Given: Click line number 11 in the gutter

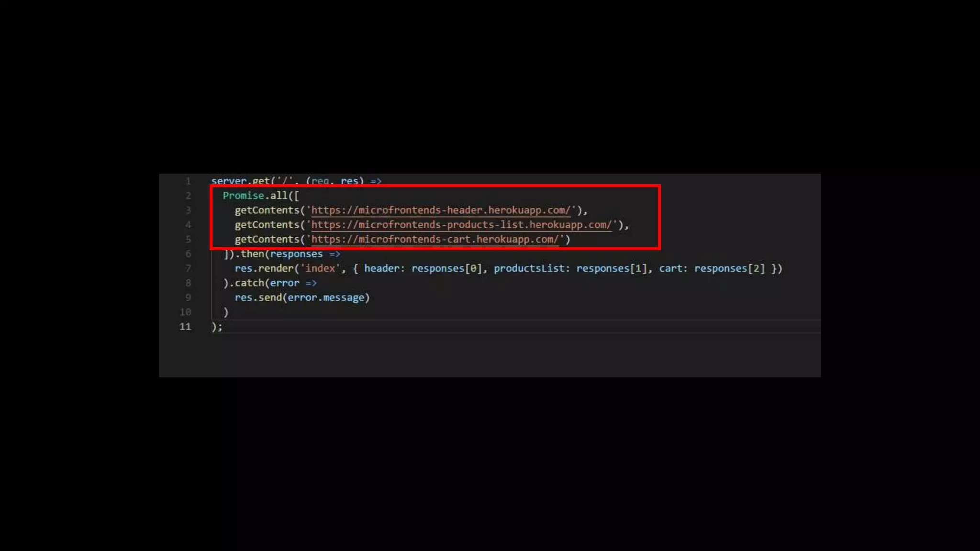Looking at the screenshot, I should (x=185, y=326).
